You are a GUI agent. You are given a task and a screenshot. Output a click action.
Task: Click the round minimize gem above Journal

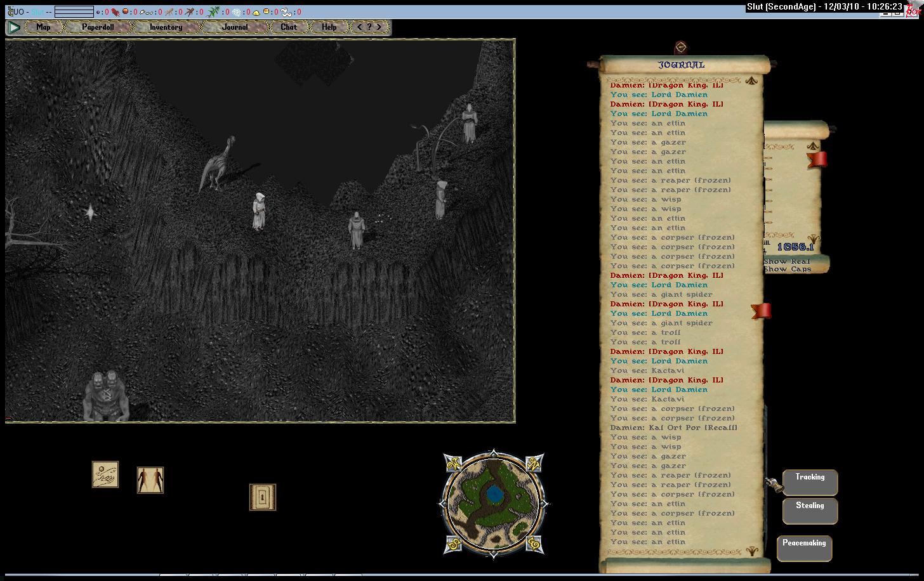tap(680, 48)
